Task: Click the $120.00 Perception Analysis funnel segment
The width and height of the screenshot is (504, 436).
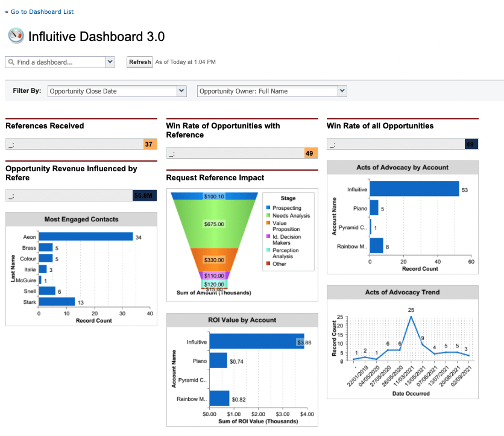Action: coord(214,284)
